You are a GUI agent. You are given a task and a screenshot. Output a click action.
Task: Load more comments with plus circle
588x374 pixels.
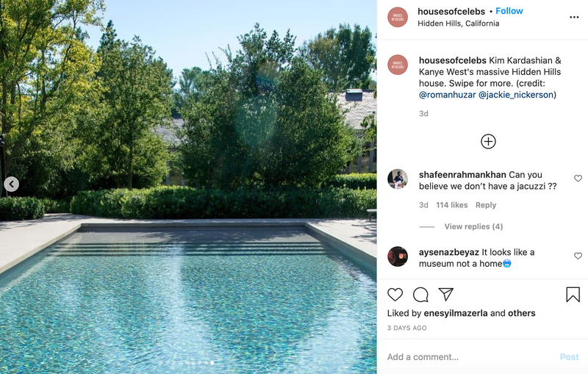pyautogui.click(x=488, y=141)
